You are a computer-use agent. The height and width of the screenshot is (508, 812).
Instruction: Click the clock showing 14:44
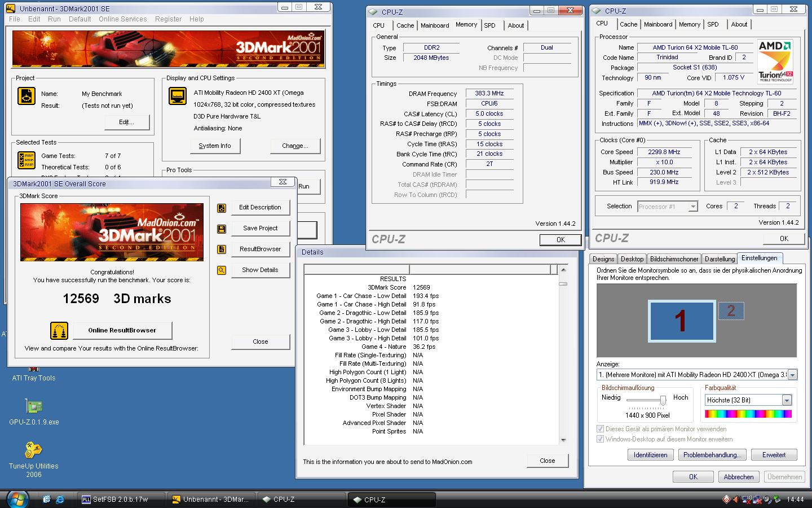click(x=795, y=500)
